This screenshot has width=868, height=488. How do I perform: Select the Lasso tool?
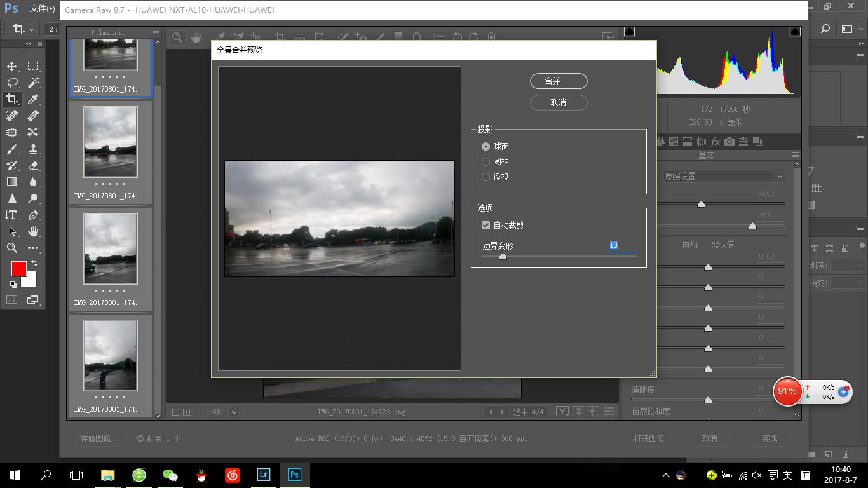click(x=12, y=83)
